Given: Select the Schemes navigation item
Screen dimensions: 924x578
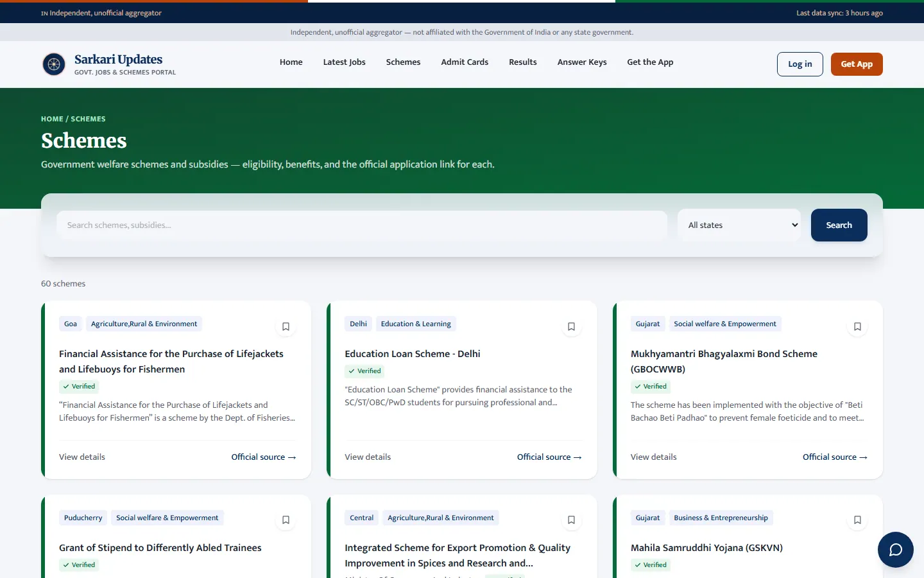Looking at the screenshot, I should tap(404, 62).
